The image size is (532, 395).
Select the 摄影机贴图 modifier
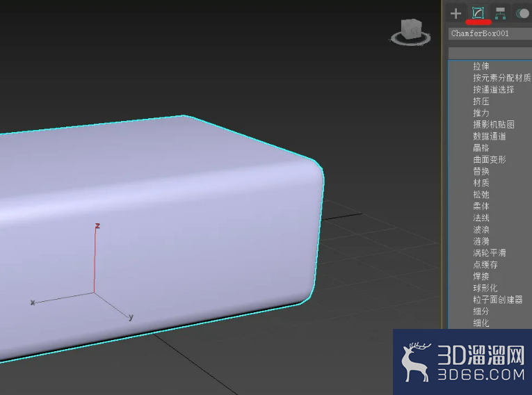tap(494, 124)
